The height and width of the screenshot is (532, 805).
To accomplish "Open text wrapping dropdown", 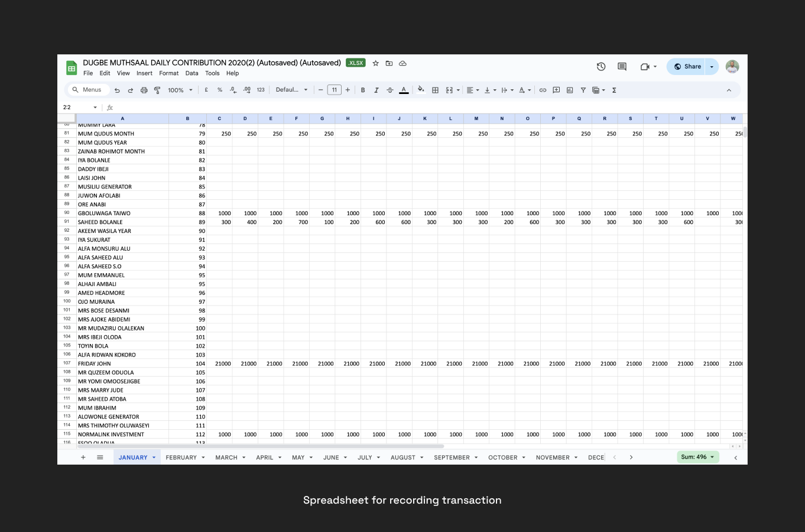I will pos(507,90).
